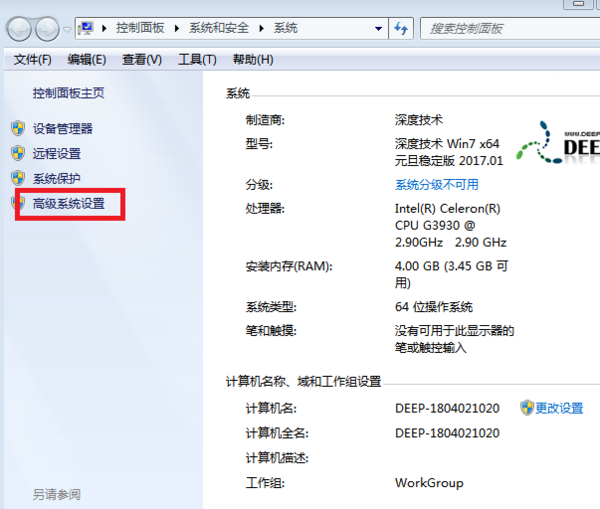The width and height of the screenshot is (600, 509).
Task: Click the DEEPIN manufacturer logo
Action: (558, 143)
